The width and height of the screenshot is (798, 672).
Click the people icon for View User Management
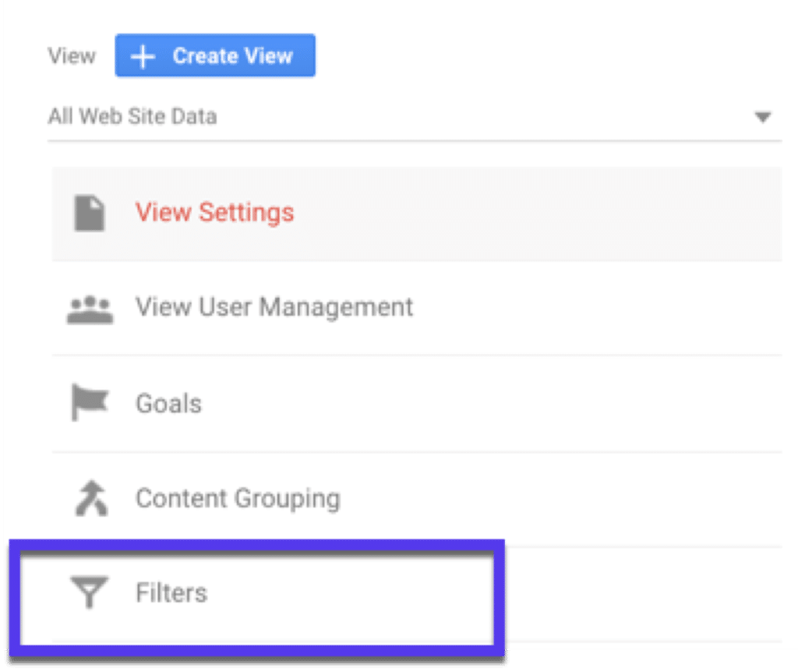90,307
